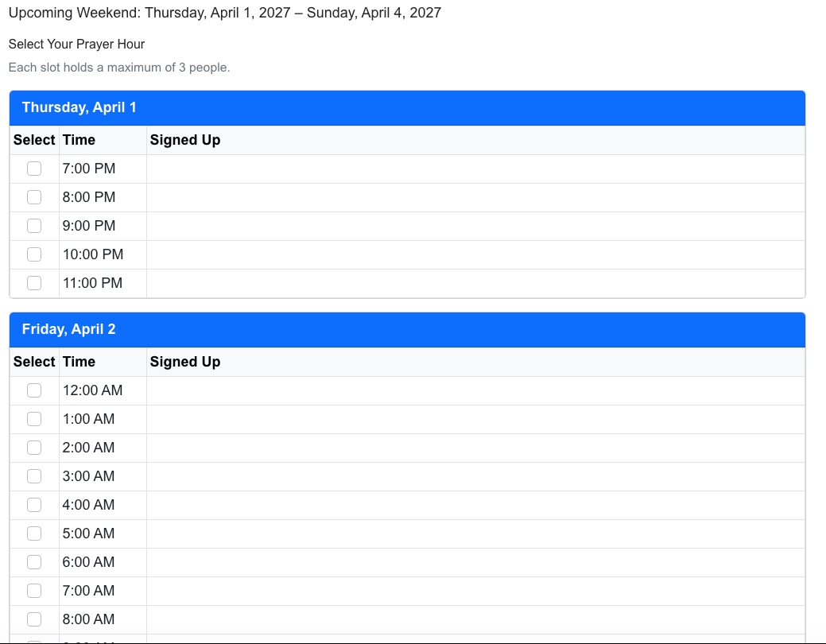826x644 pixels.
Task: Click the '12:00 AM' time cell
Action: (103, 390)
